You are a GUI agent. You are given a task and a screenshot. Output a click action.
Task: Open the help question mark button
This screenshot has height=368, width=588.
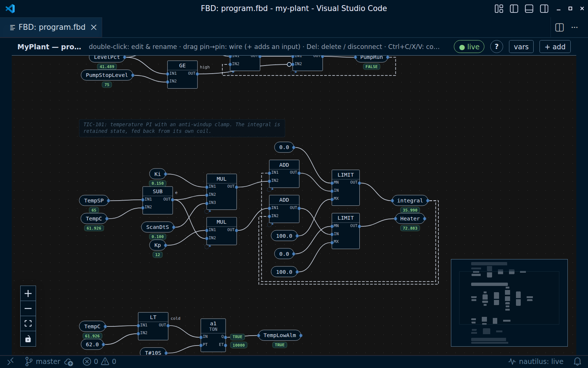pyautogui.click(x=496, y=47)
